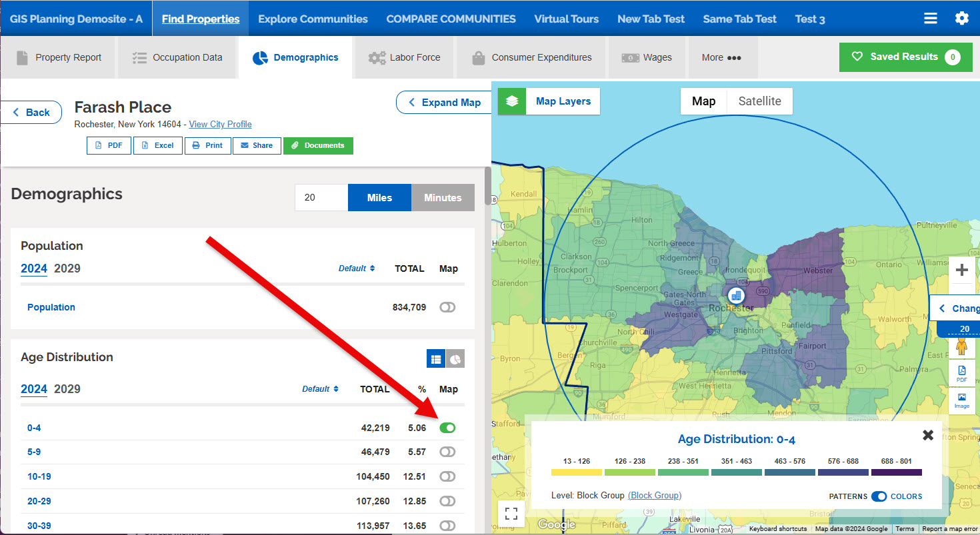Export the map as Image
The image size is (980, 535).
click(x=962, y=398)
